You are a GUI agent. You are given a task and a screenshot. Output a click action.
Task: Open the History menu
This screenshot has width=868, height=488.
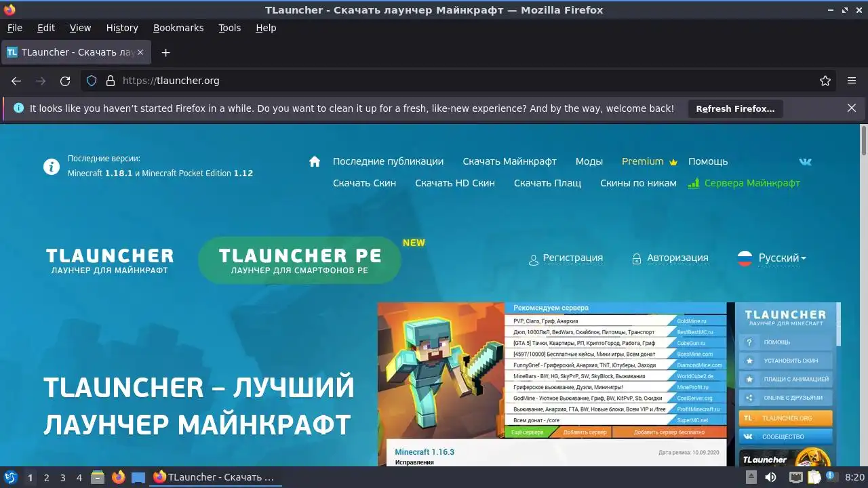coord(122,28)
